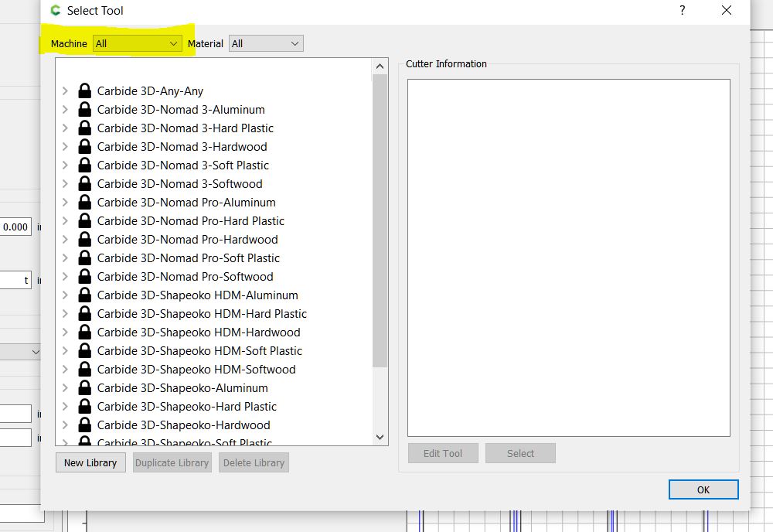Click lock icon of Shapeoko-Aluminum

[x=85, y=388]
